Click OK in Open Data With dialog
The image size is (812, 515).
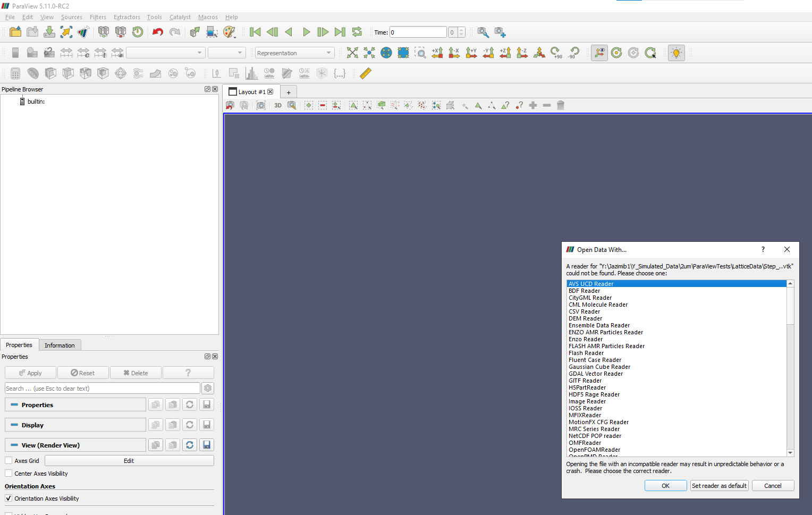click(x=666, y=486)
